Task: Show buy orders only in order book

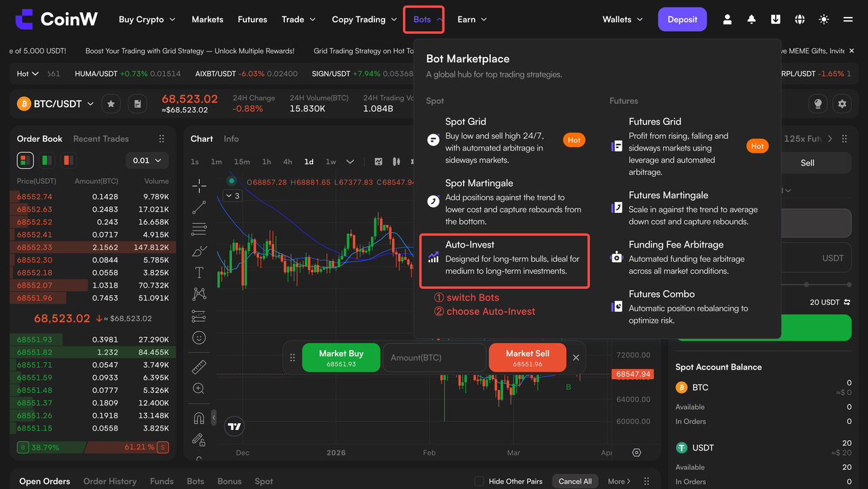Action: tap(47, 160)
